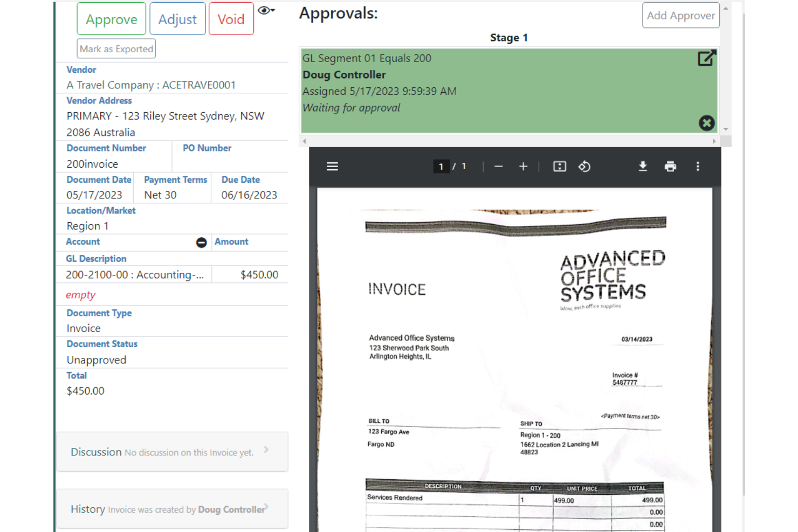Click the Invoice document type value
This screenshot has width=798, height=532.
point(84,328)
